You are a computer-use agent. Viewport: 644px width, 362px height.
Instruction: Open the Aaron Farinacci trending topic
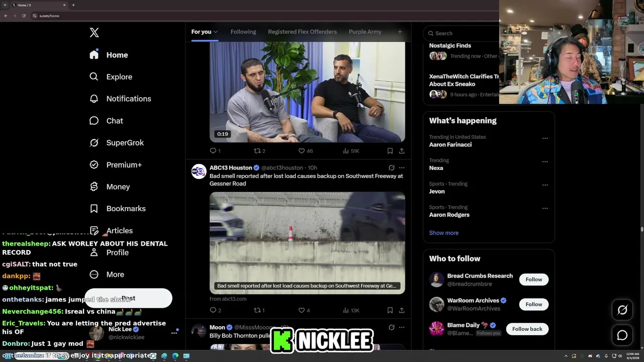point(450,145)
